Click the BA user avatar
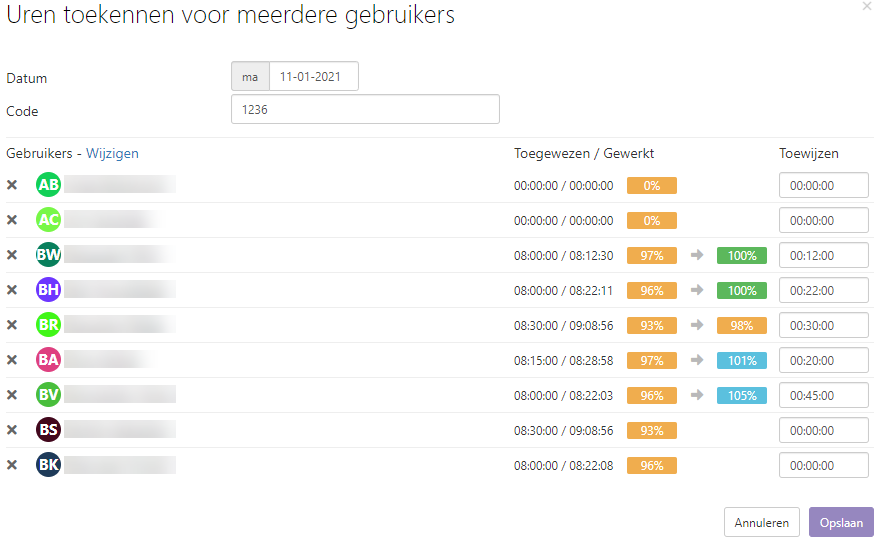 [48, 360]
